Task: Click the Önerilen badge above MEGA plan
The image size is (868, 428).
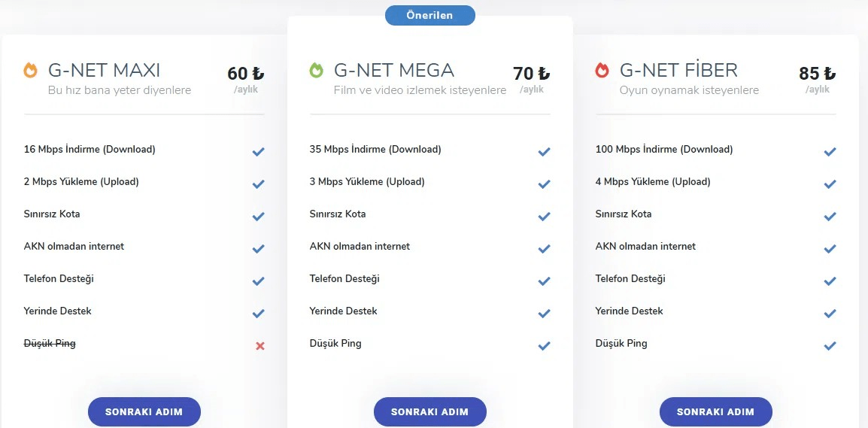Action: tap(430, 16)
